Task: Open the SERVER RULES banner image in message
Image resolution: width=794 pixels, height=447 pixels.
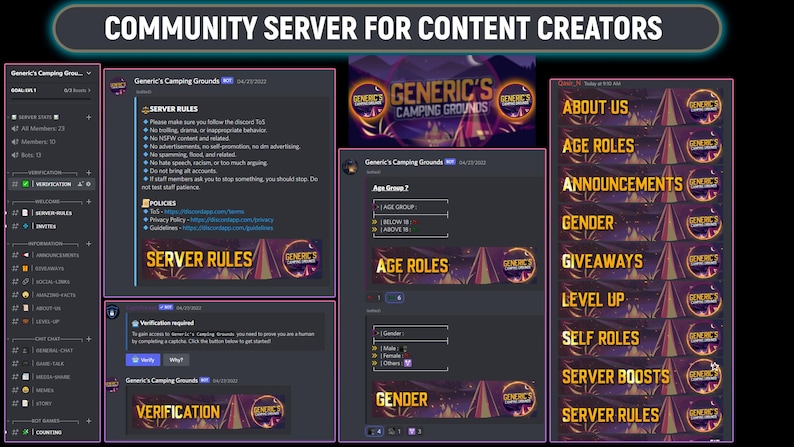Action: coord(232,259)
